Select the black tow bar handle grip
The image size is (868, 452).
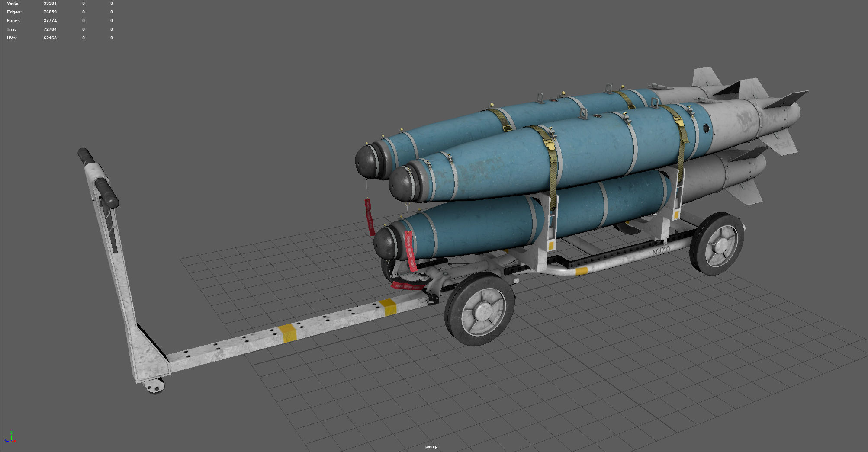(x=106, y=193)
